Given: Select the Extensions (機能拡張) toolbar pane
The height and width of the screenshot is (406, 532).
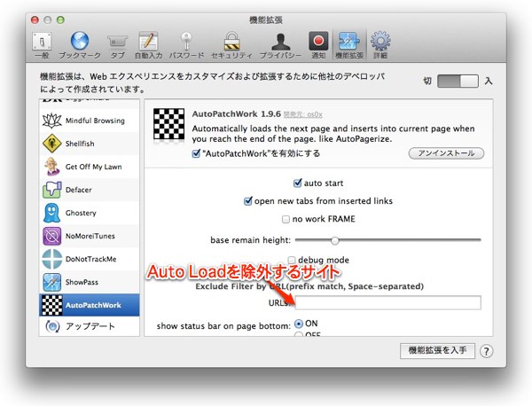Looking at the screenshot, I should point(349,45).
